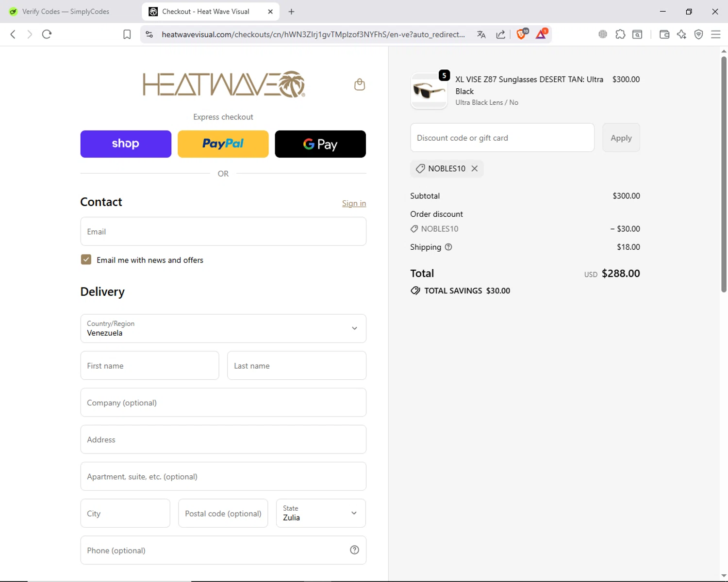This screenshot has width=728, height=582.
Task: Reload the checkout page
Action: coord(47,34)
